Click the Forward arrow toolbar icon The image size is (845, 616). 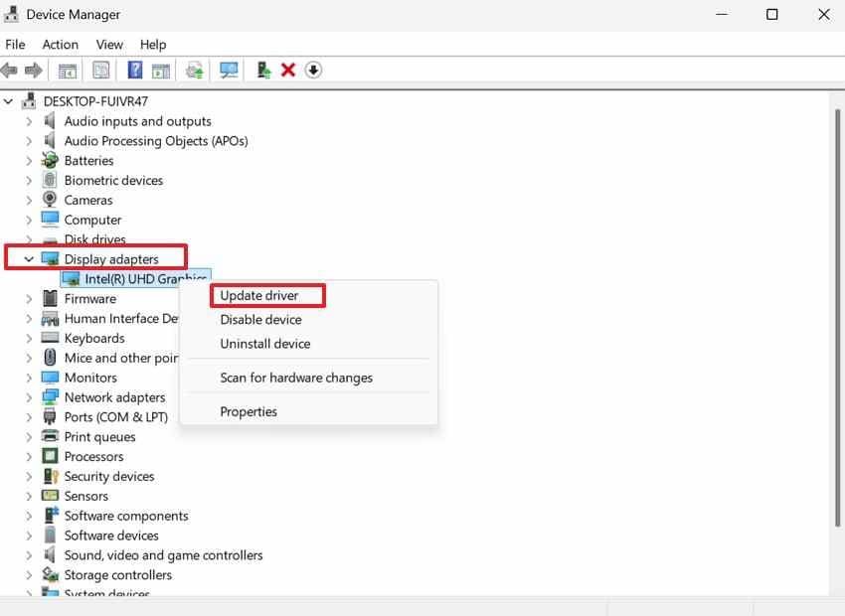pos(34,70)
